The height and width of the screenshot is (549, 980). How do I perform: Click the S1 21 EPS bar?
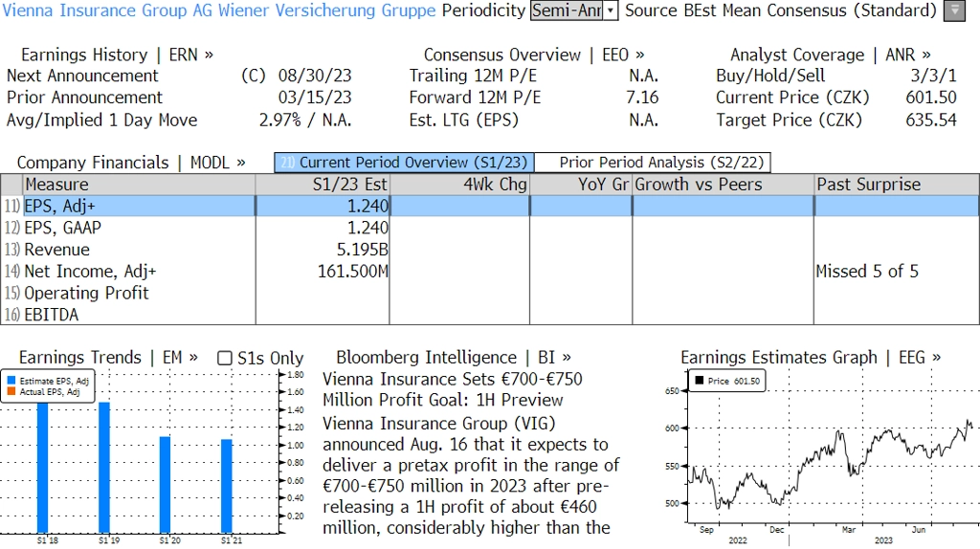point(226,486)
